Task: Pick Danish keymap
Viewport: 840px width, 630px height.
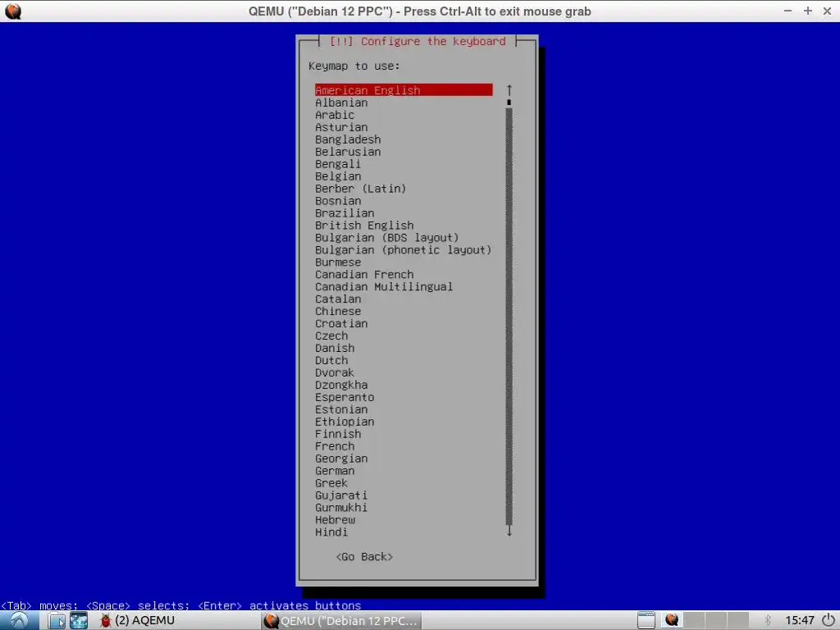Action: 335,348
